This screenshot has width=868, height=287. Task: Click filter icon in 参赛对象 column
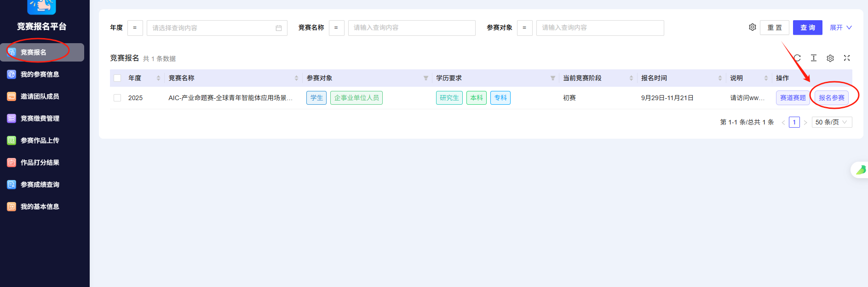tap(426, 79)
